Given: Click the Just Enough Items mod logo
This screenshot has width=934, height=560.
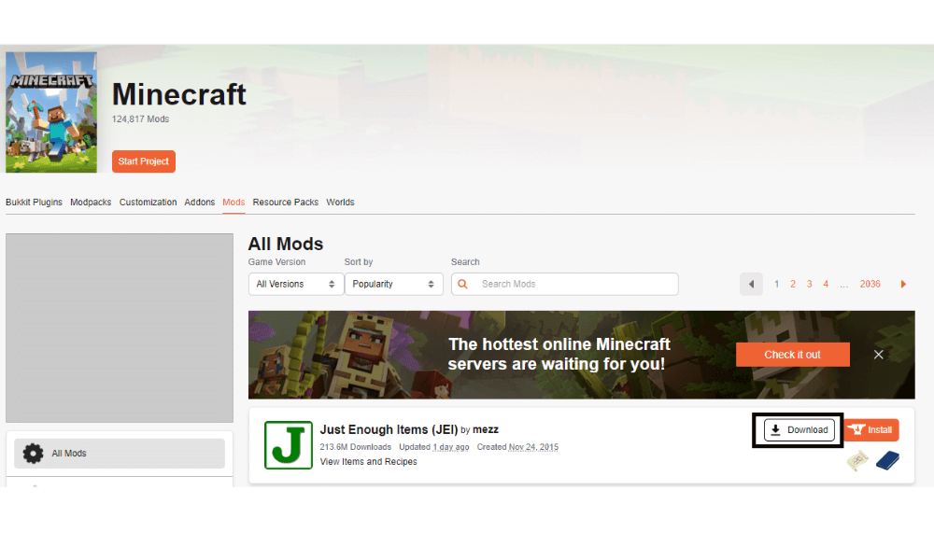Looking at the screenshot, I should [289, 445].
